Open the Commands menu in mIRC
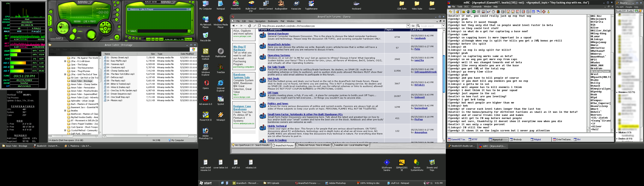 pos(476,7)
